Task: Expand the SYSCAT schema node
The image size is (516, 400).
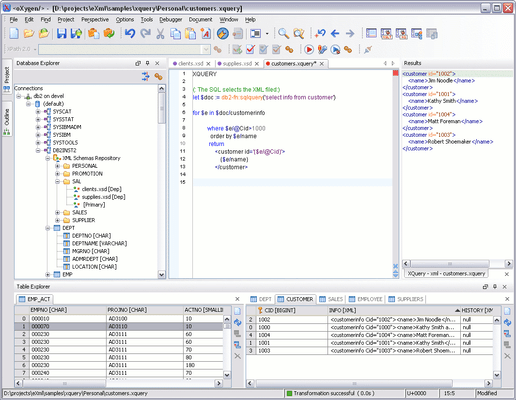Action: (38, 112)
